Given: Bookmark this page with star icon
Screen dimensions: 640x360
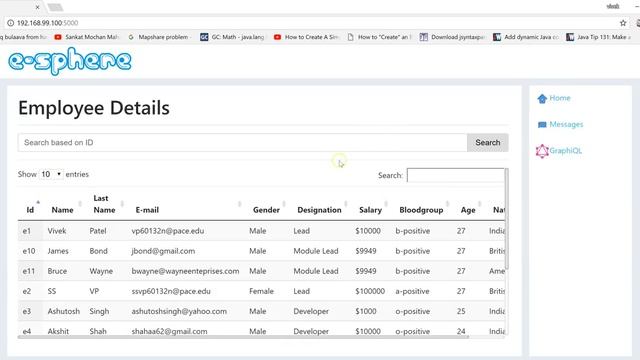Looking at the screenshot, I should click(x=623, y=23).
